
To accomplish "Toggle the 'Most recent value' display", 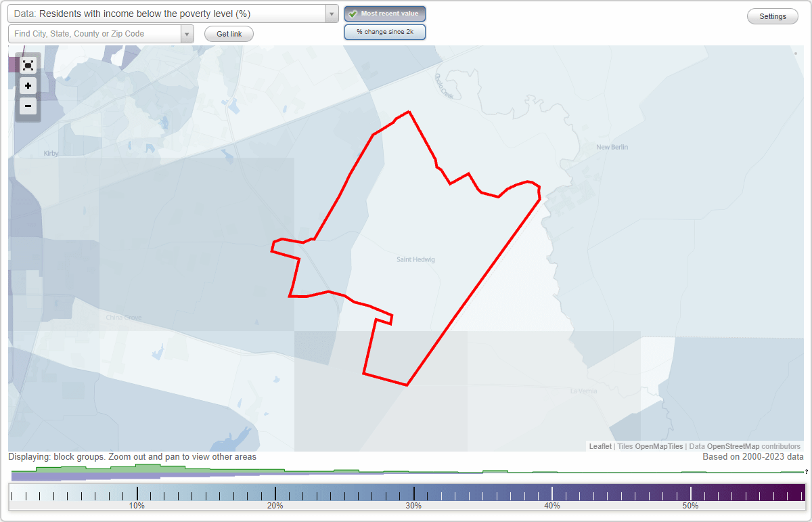I will [x=385, y=14].
